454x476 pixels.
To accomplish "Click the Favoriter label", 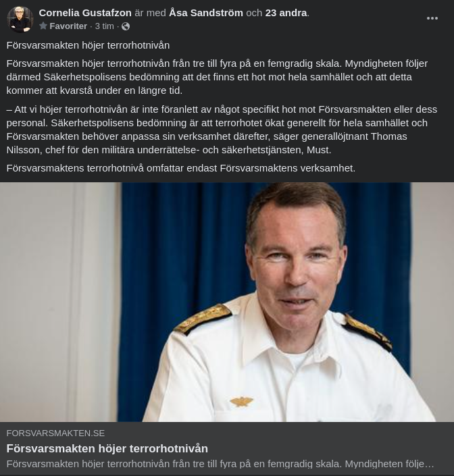I will (x=68, y=26).
